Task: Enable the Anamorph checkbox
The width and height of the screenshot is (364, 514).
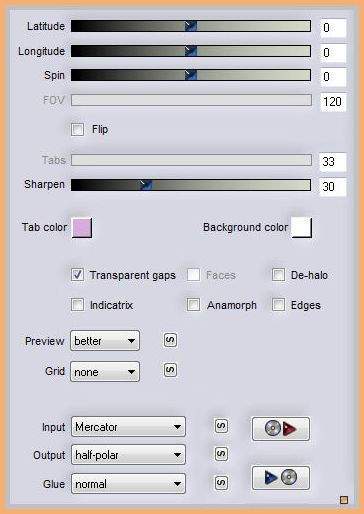Action: point(193,305)
